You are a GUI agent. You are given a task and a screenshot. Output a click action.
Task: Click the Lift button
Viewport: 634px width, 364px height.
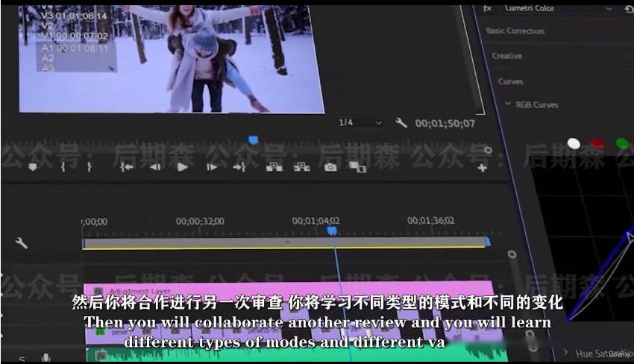274,167
